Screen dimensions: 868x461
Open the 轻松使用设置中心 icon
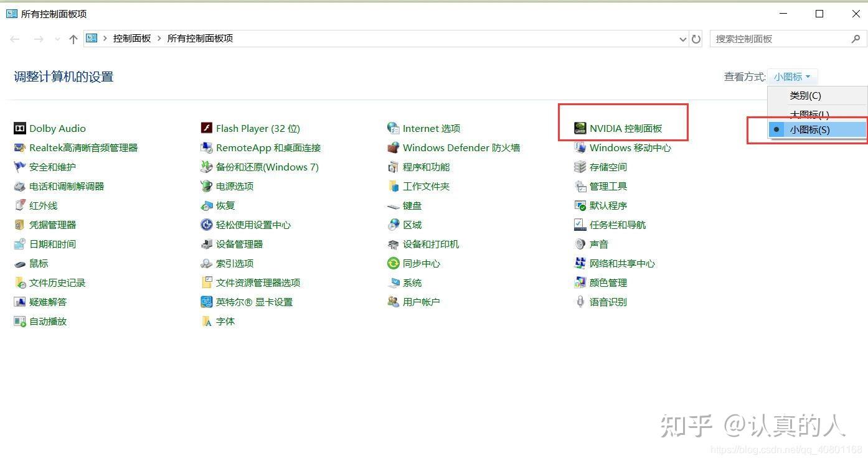pos(206,225)
